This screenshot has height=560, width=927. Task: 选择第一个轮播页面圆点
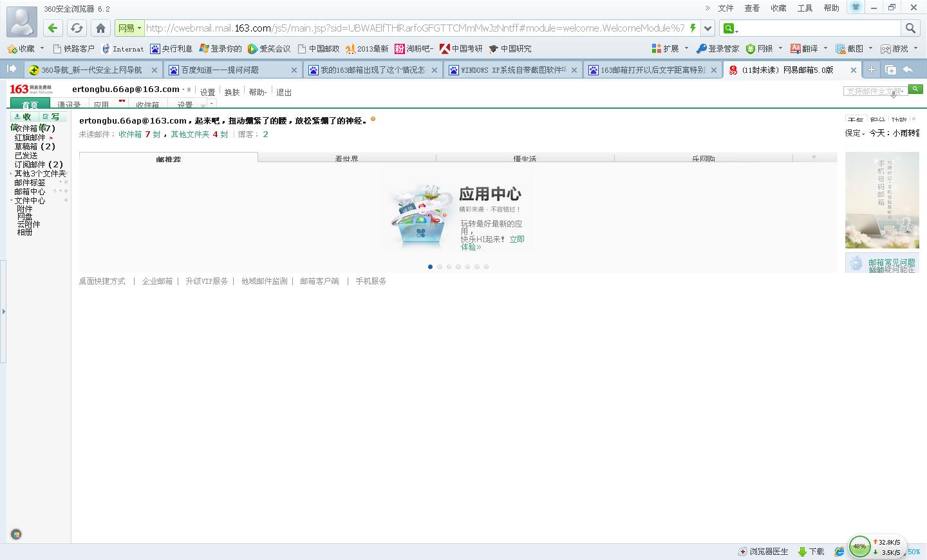[430, 266]
